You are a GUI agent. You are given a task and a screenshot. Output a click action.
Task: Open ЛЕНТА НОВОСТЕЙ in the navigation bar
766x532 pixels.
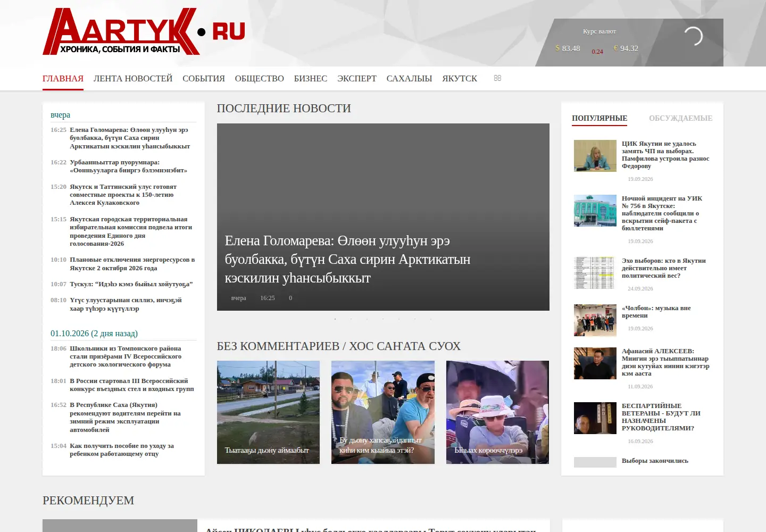tap(133, 79)
